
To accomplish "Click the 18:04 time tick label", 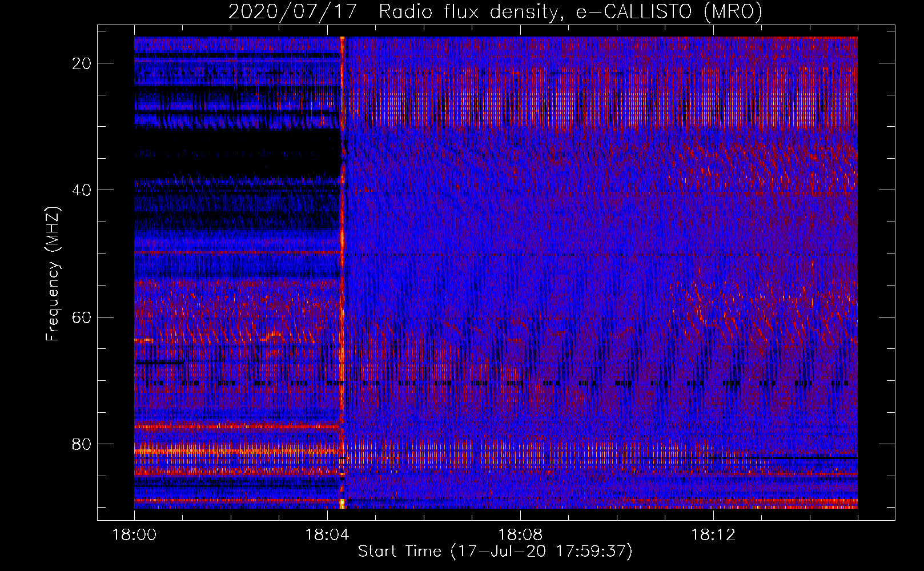I will coord(327,535).
